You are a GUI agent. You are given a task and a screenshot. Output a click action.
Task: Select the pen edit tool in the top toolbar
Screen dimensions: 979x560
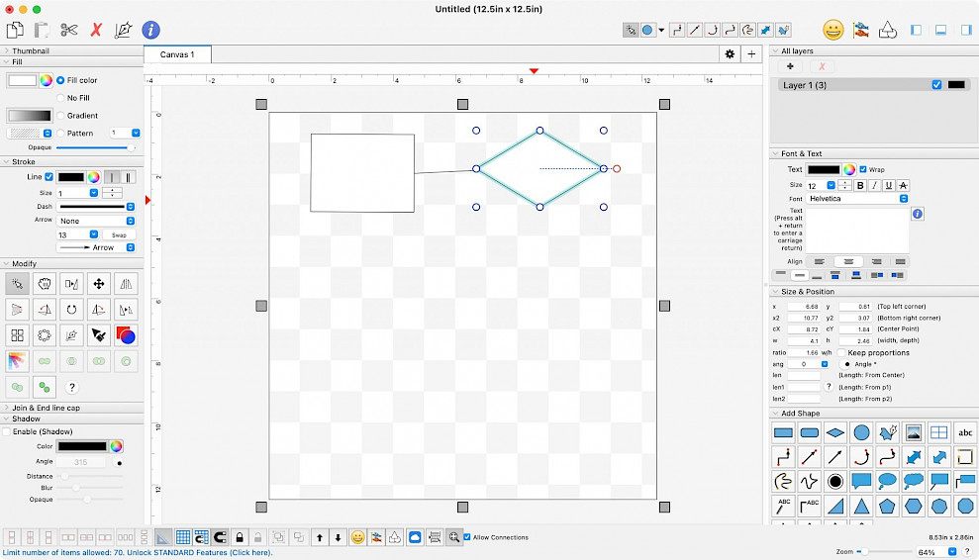[x=124, y=30]
